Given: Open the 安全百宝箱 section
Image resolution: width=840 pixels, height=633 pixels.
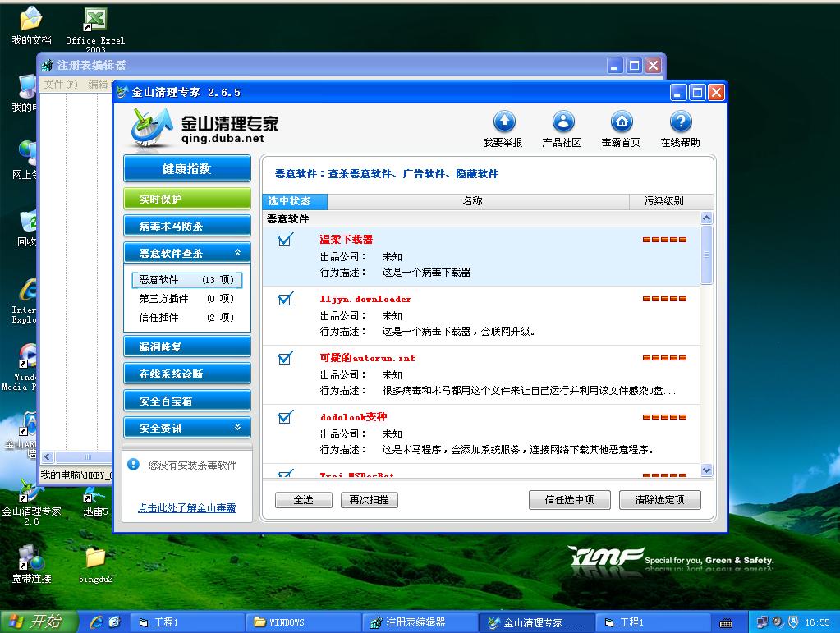Looking at the screenshot, I should pos(187,401).
